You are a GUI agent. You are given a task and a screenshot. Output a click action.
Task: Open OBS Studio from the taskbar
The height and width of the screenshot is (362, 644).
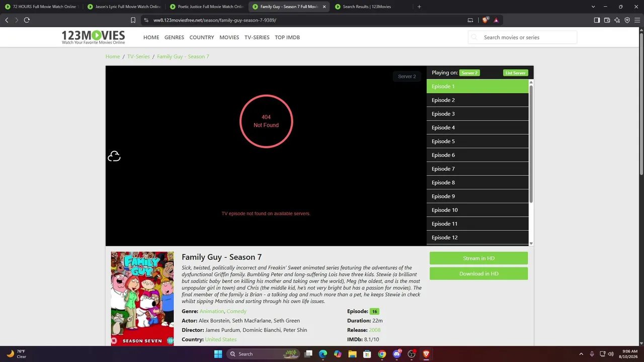(412, 354)
